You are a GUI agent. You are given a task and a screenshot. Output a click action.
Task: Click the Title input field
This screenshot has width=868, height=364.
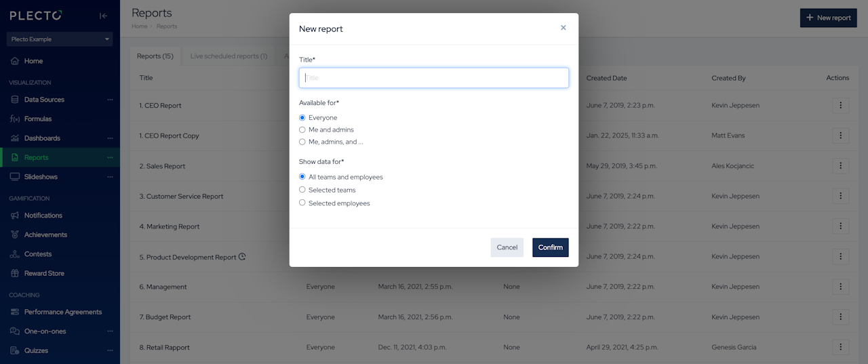pos(434,78)
